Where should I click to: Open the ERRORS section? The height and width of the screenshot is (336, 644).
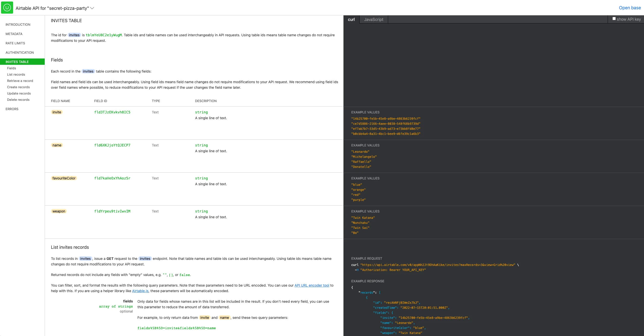(x=12, y=109)
